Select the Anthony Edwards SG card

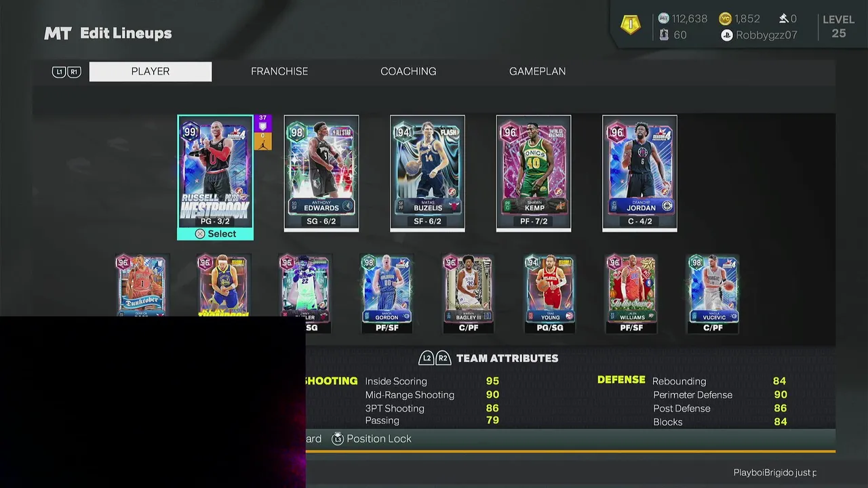click(321, 173)
